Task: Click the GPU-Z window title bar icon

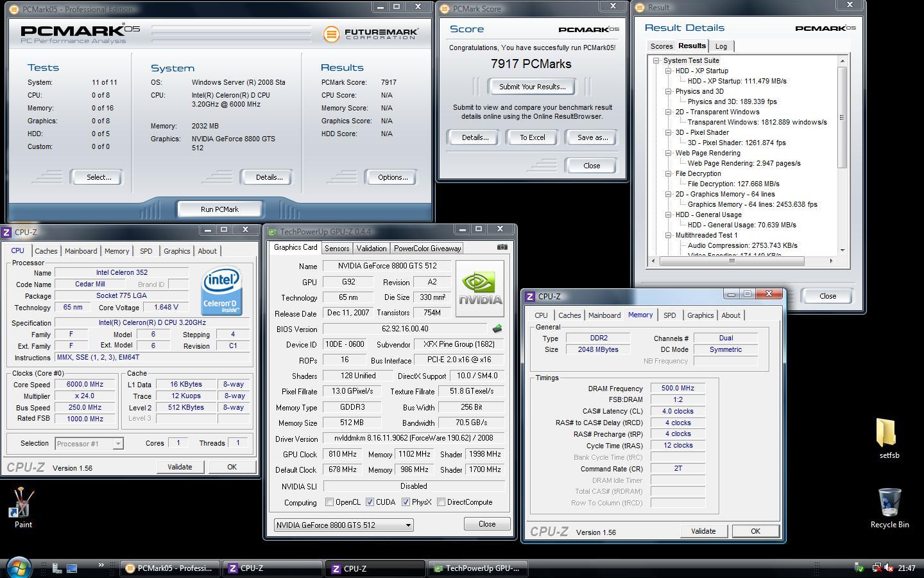Action: pyautogui.click(x=273, y=232)
